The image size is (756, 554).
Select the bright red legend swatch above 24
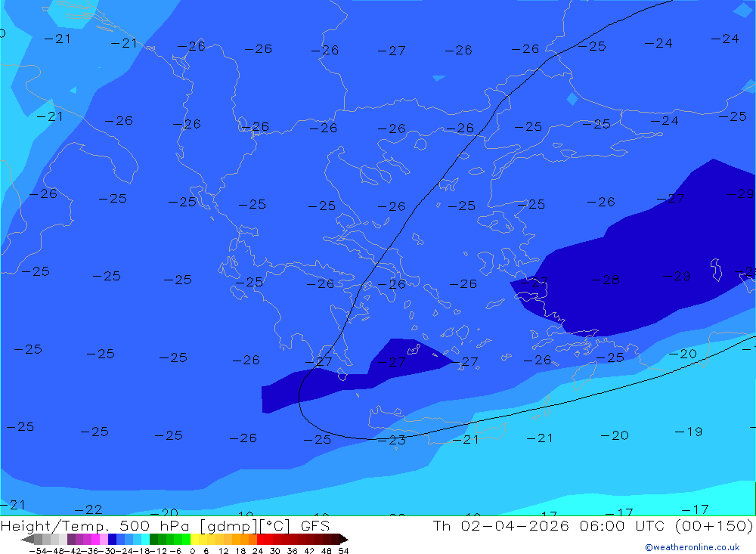click(261, 540)
